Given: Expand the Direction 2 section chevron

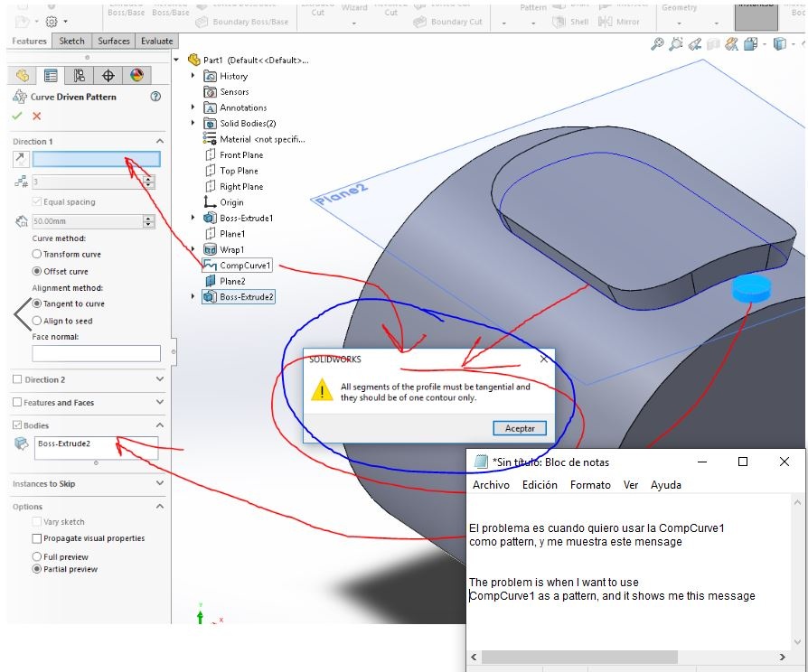Looking at the screenshot, I should pyautogui.click(x=160, y=379).
